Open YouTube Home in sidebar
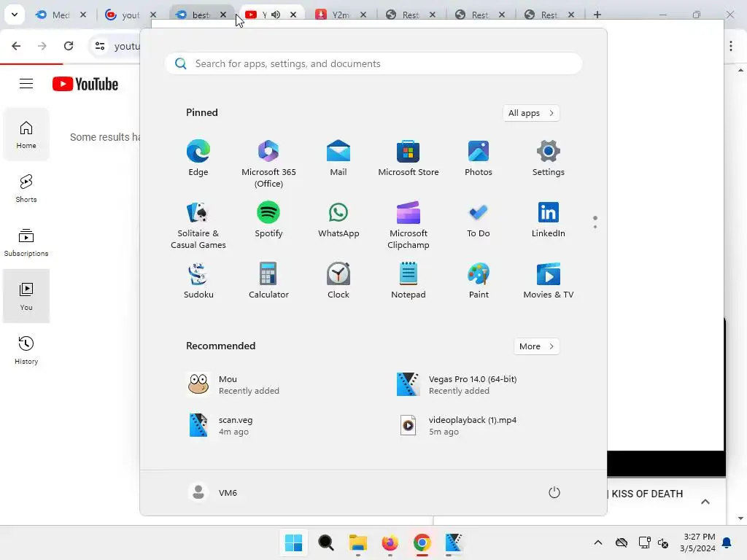 coord(26,135)
